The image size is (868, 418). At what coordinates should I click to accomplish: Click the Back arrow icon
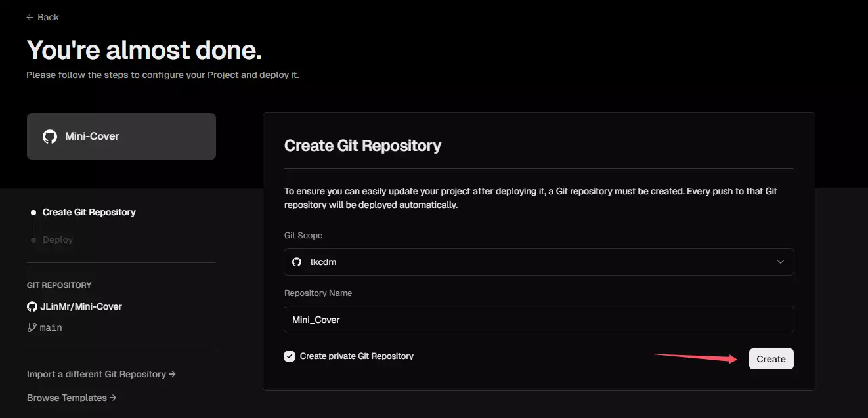coord(30,17)
